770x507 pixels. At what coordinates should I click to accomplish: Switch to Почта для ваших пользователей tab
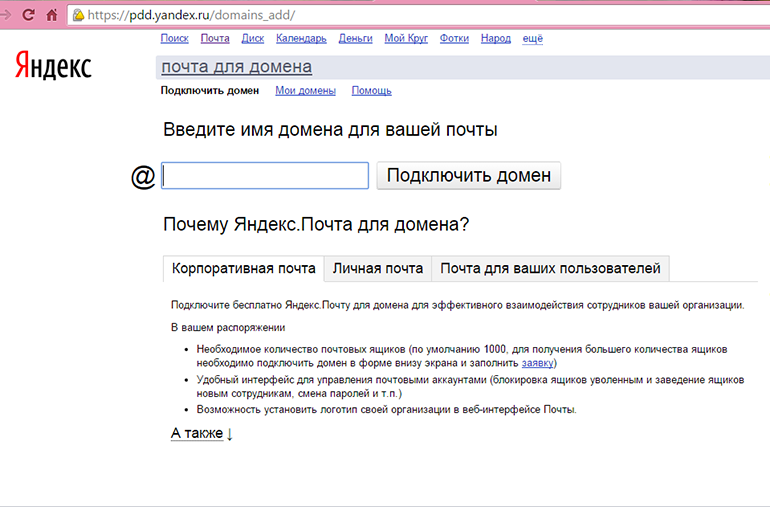pyautogui.click(x=550, y=269)
